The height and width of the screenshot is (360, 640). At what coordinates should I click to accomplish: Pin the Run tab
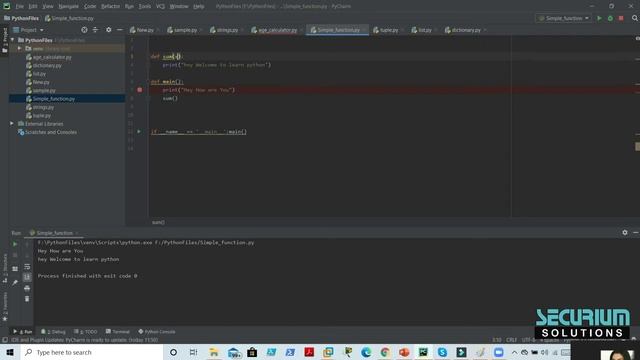coord(15,282)
